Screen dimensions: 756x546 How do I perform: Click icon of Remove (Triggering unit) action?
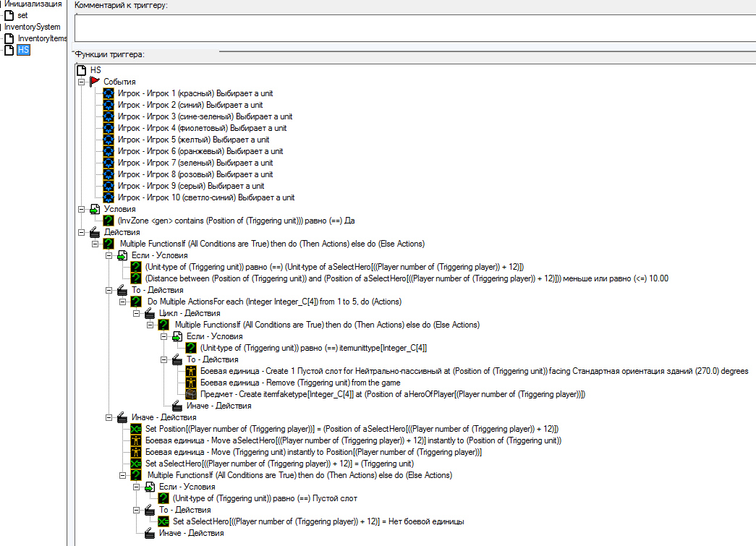191,383
